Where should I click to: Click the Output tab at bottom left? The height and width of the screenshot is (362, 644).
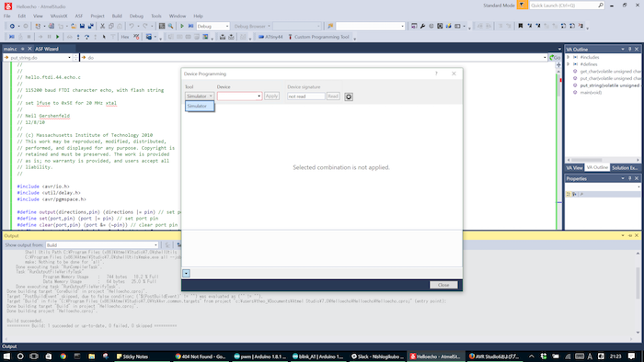(9, 346)
